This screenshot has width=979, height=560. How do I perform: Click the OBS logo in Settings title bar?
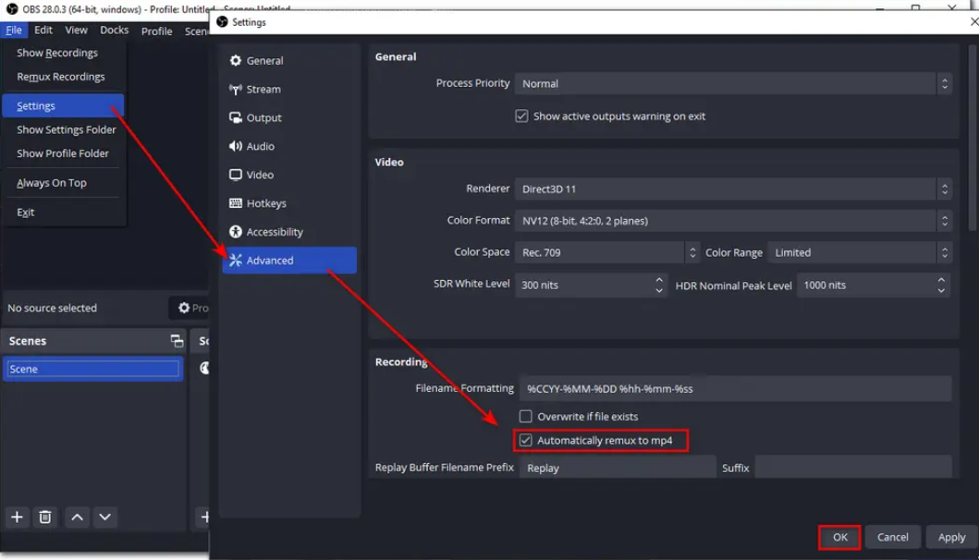click(x=222, y=22)
